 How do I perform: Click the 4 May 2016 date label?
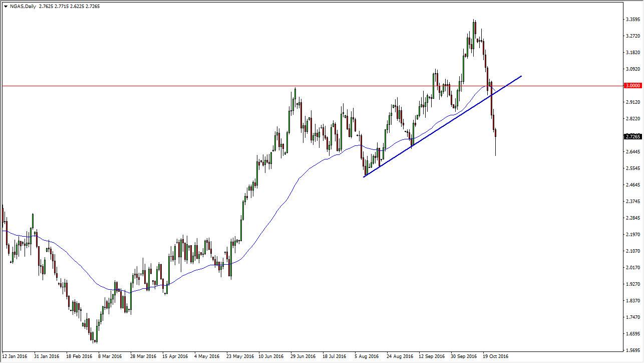207,357
